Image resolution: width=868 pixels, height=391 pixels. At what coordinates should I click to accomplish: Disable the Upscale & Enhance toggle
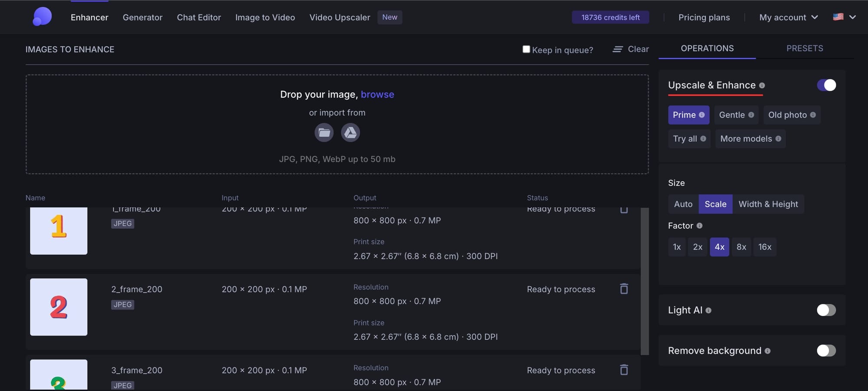point(826,85)
